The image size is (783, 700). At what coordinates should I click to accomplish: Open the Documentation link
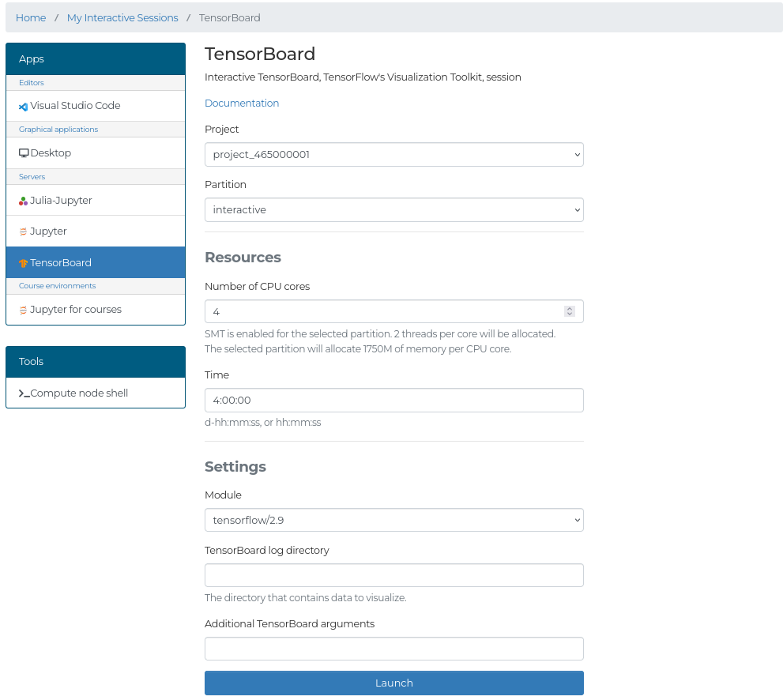[x=242, y=103]
